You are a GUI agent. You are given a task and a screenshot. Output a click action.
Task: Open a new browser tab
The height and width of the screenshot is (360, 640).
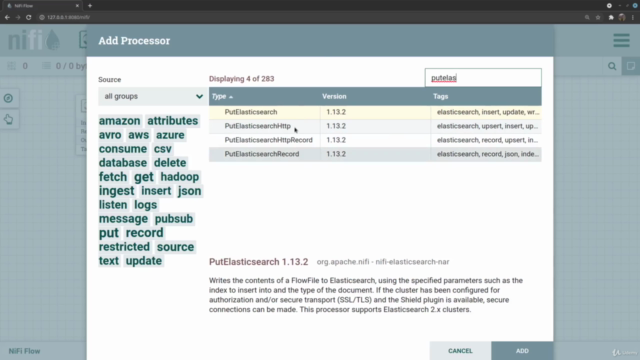[x=90, y=6]
